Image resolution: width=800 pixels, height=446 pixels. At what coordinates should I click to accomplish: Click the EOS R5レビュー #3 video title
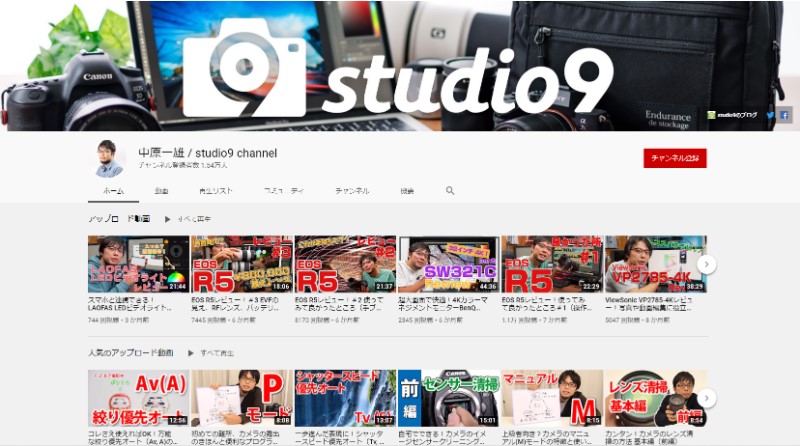235,304
